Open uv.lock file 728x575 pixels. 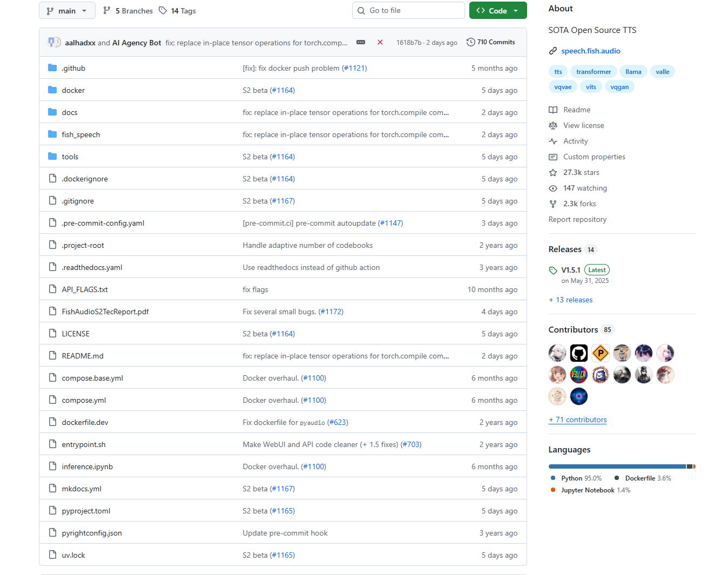pyautogui.click(x=73, y=555)
